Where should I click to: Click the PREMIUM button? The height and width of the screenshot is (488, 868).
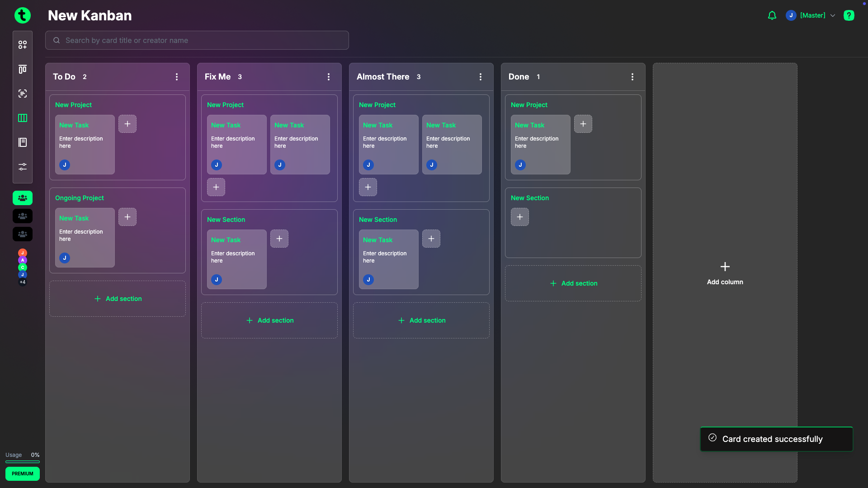[x=22, y=474]
